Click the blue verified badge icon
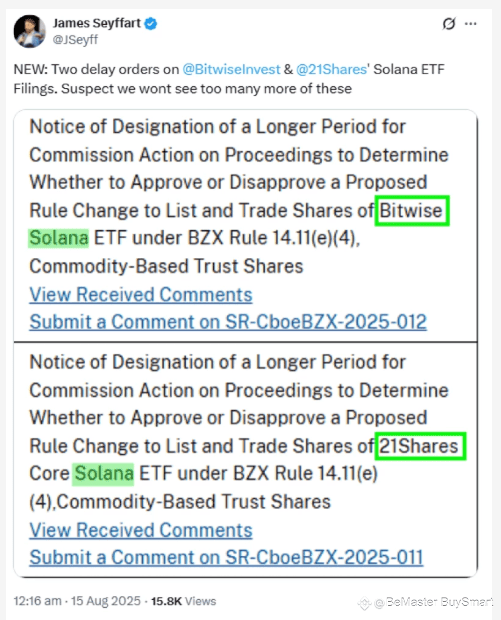Image resolution: width=501 pixels, height=620 pixels. point(151,24)
